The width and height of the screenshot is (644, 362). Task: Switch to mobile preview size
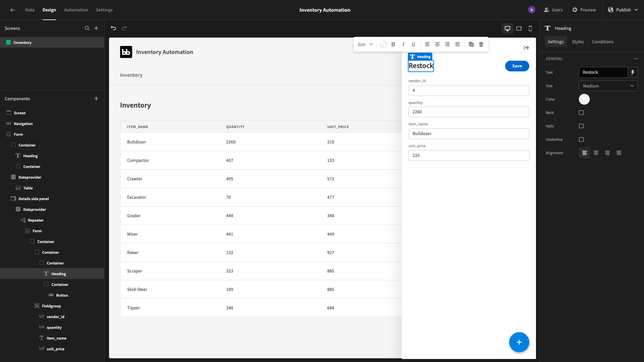pyautogui.click(x=530, y=28)
